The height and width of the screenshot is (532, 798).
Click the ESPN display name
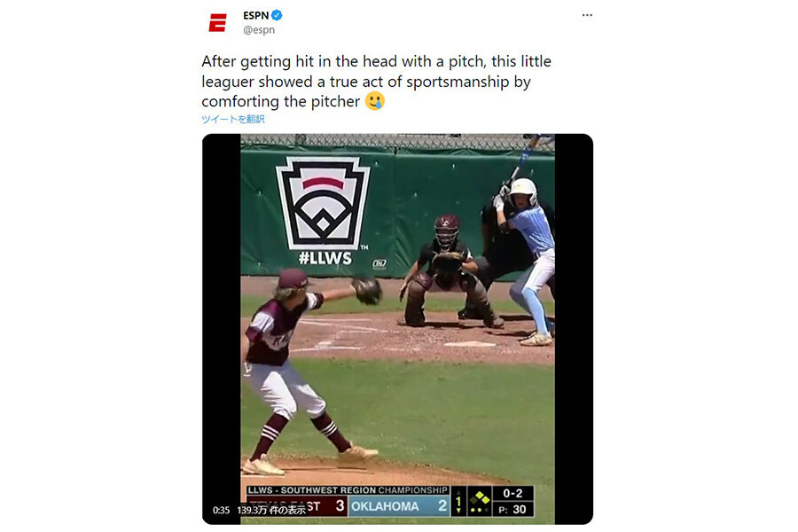[x=256, y=15]
